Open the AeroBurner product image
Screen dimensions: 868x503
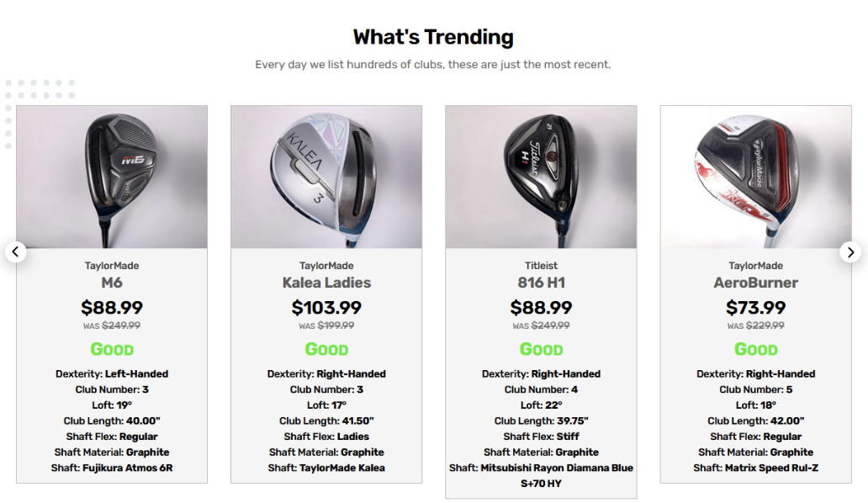coord(755,177)
